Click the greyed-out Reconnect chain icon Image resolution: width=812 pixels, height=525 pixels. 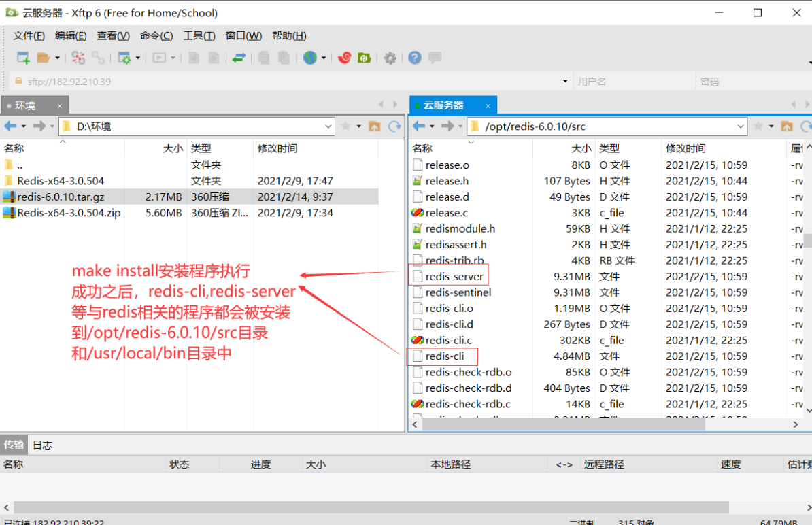98,58
